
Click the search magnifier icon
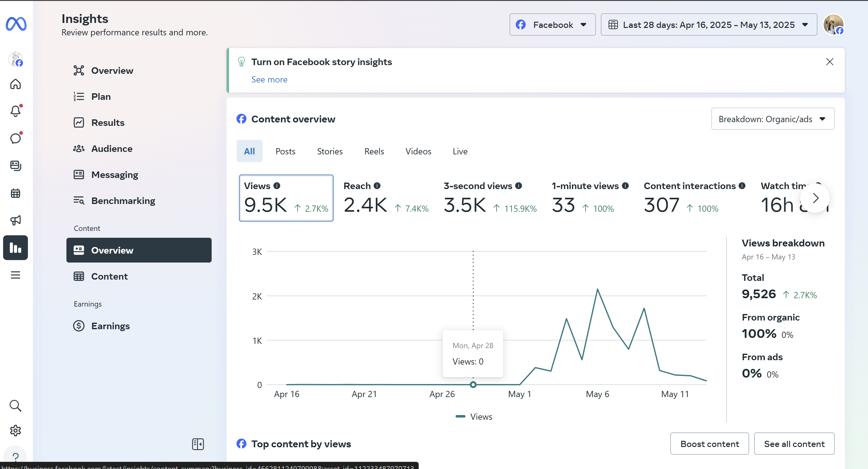16,406
